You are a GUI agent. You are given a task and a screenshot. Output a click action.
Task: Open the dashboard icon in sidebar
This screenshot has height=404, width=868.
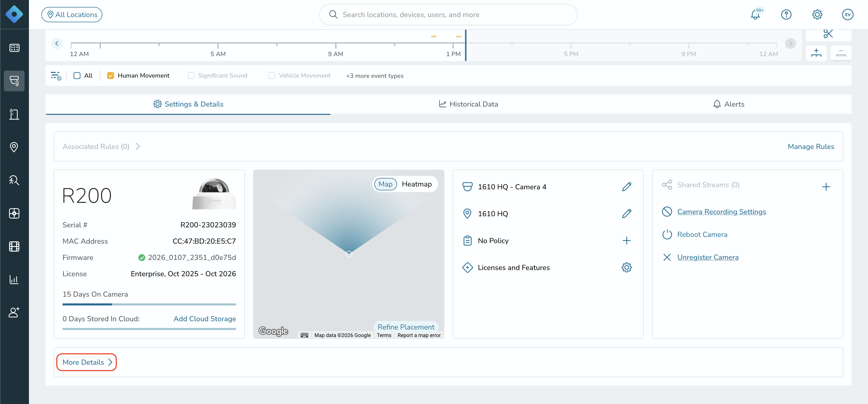[x=14, y=48]
